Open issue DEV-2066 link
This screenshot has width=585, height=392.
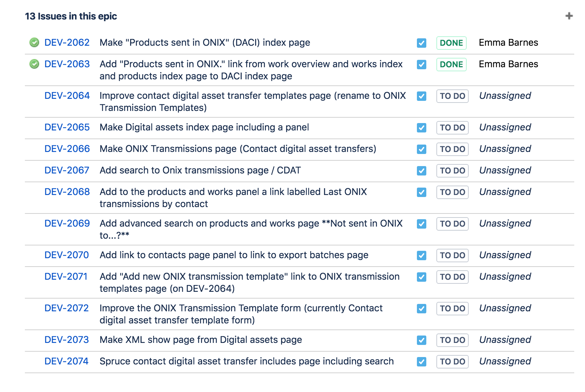[67, 149]
